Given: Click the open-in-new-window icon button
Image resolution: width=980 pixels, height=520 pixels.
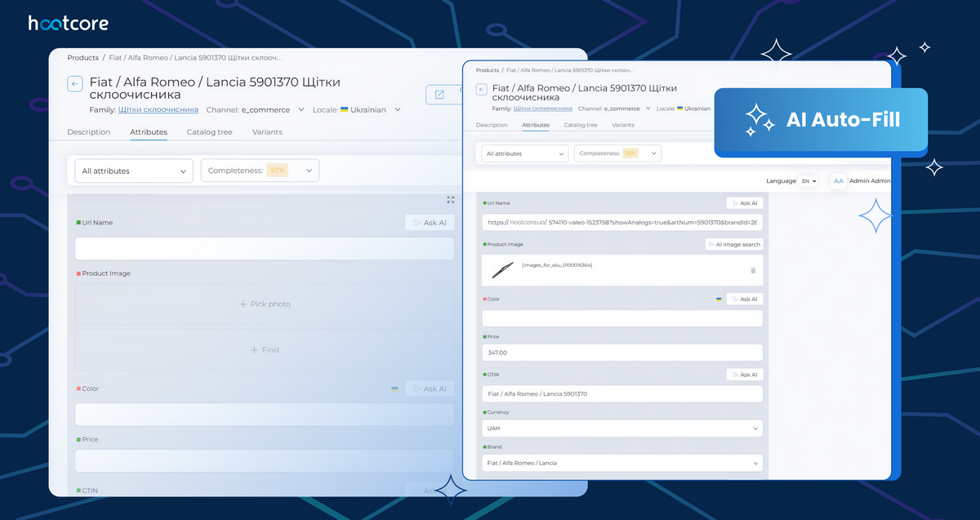Looking at the screenshot, I should click(439, 95).
